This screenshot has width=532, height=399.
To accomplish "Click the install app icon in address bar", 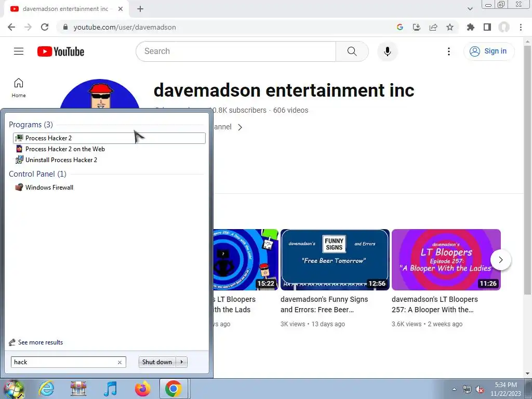I will point(416,27).
